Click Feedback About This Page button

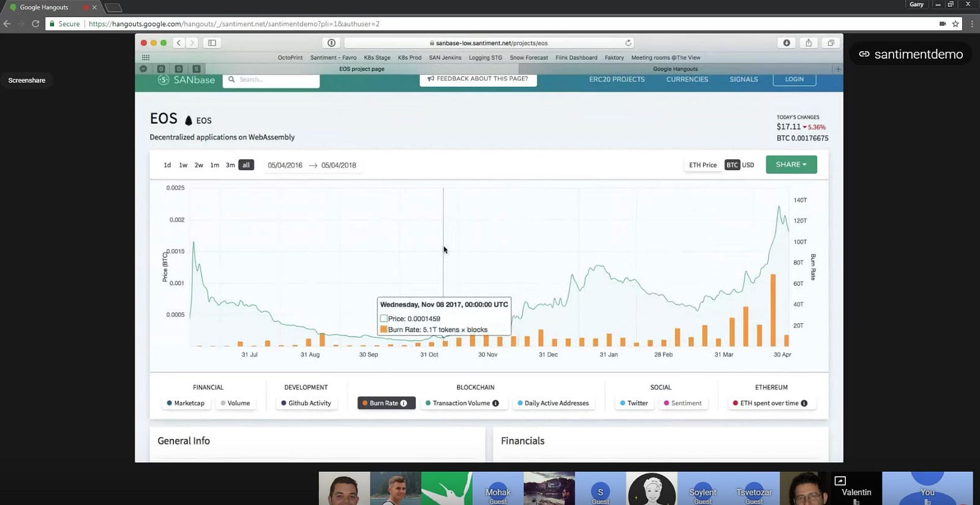(x=478, y=79)
